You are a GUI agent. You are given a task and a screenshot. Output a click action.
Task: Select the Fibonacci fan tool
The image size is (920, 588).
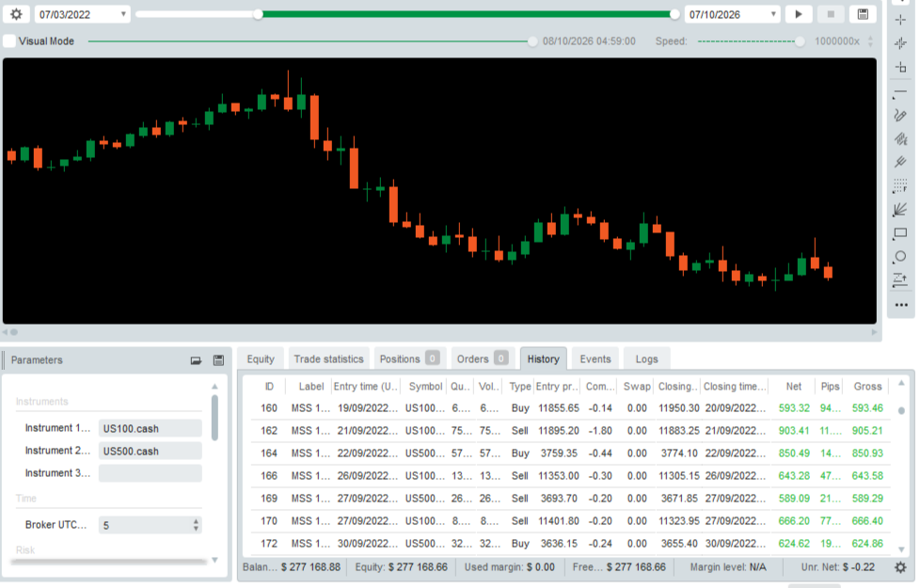pyautogui.click(x=900, y=210)
